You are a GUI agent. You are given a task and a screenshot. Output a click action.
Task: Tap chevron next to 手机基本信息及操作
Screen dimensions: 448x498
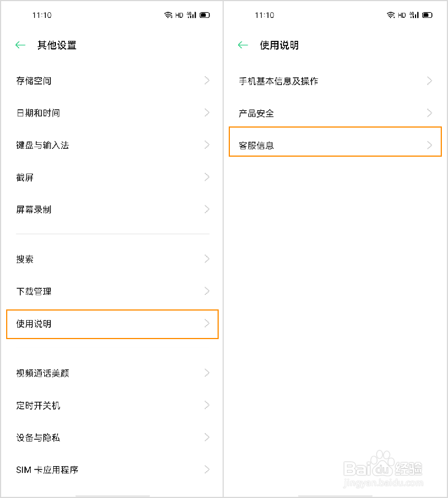pyautogui.click(x=430, y=81)
